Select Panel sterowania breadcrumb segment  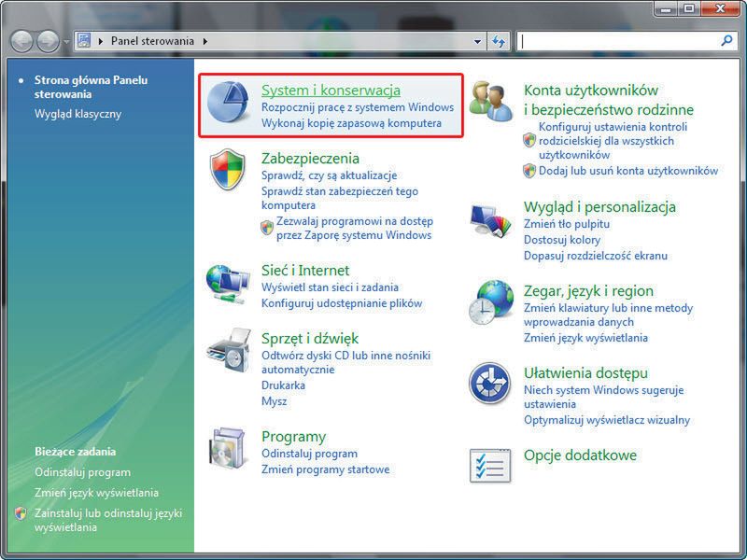point(152,41)
